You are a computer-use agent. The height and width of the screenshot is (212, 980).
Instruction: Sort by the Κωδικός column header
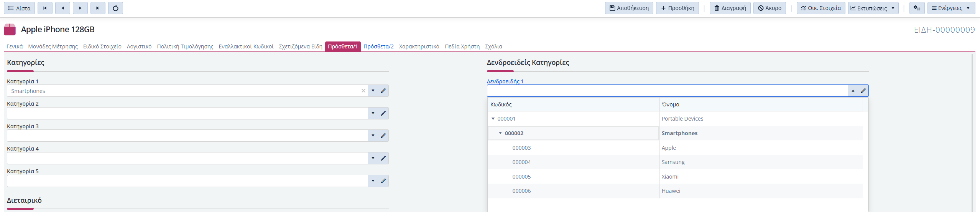coord(573,104)
